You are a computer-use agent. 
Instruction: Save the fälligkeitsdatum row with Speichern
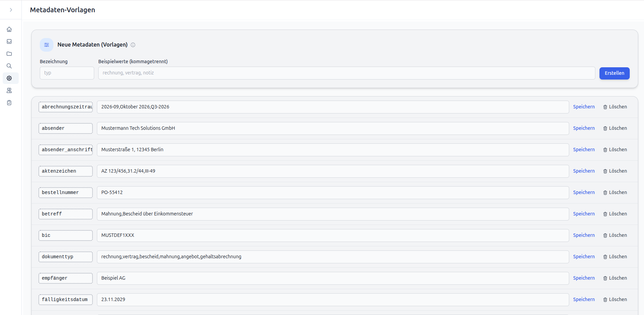point(584,299)
